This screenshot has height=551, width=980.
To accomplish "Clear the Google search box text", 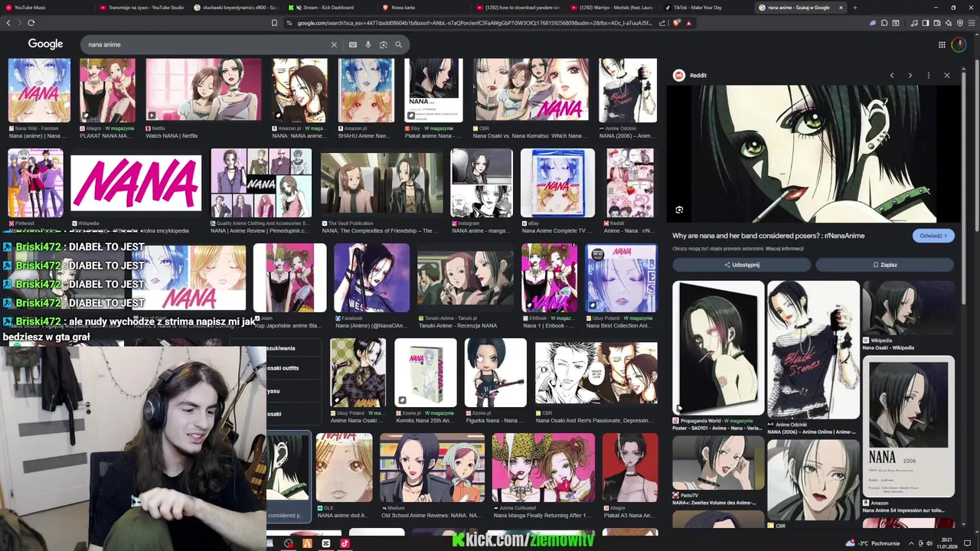I will point(334,44).
